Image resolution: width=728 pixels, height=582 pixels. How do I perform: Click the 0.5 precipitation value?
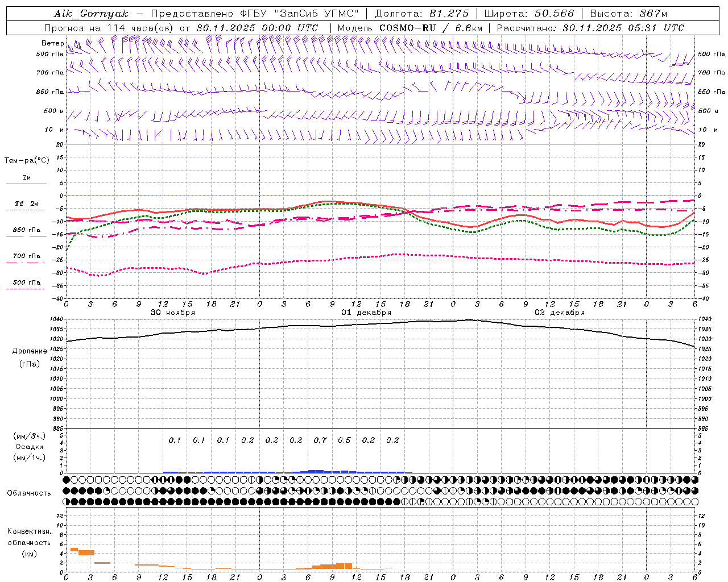(x=344, y=440)
